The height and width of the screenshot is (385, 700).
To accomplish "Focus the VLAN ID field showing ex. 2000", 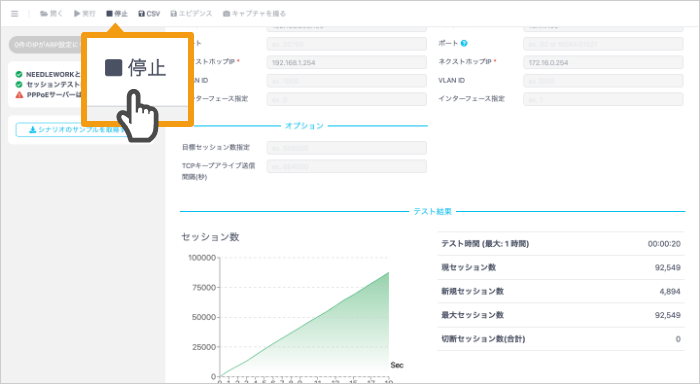I will 603,81.
